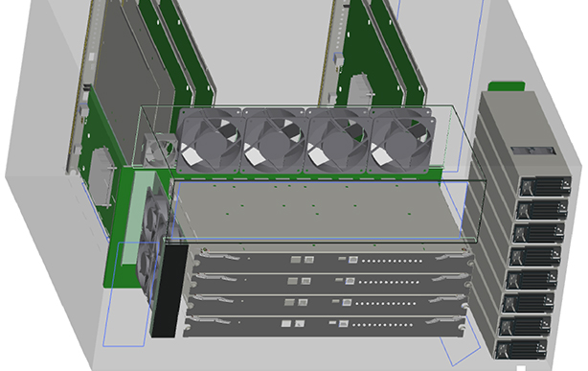Select the bottom power supply module on the right
The image size is (588, 371).
pyautogui.click(x=521, y=350)
